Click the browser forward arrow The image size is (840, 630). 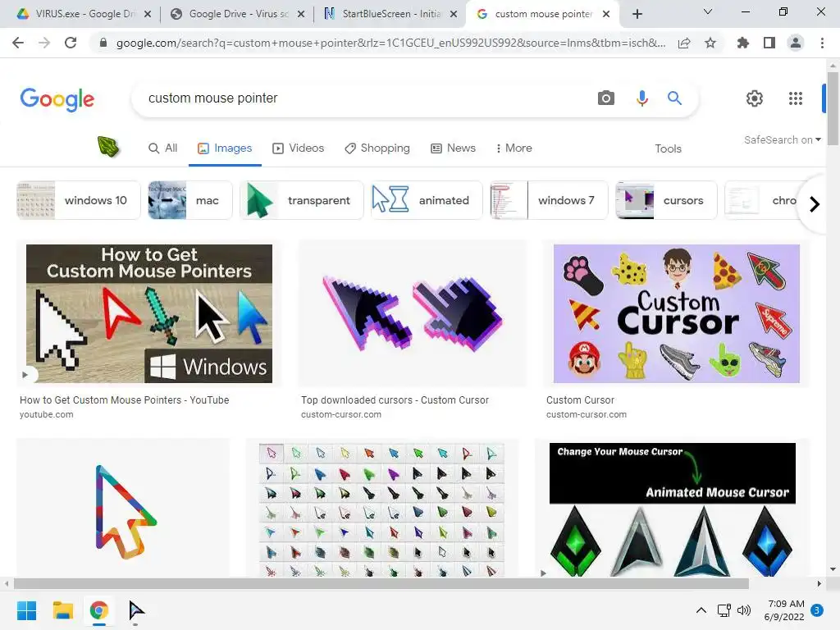point(44,43)
